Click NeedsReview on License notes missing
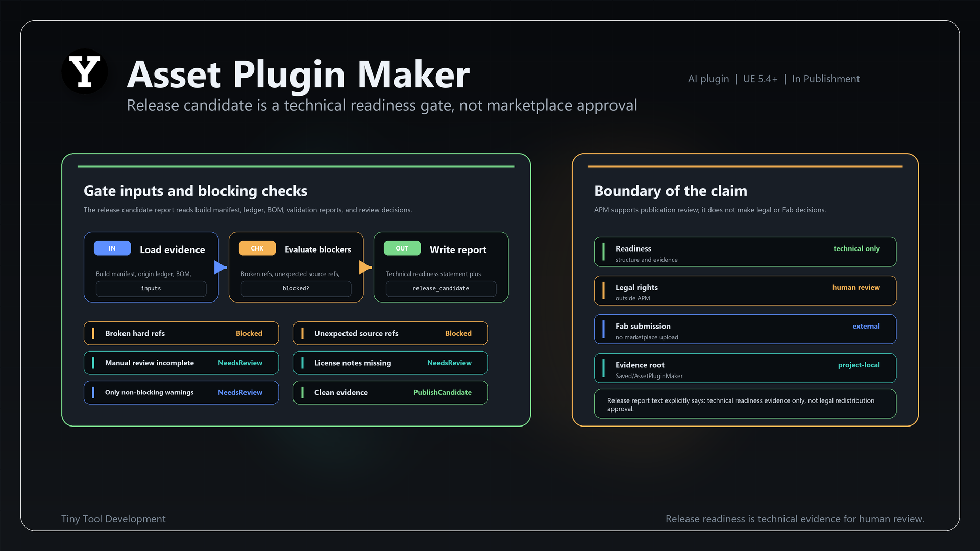Image resolution: width=980 pixels, height=551 pixels. click(449, 363)
